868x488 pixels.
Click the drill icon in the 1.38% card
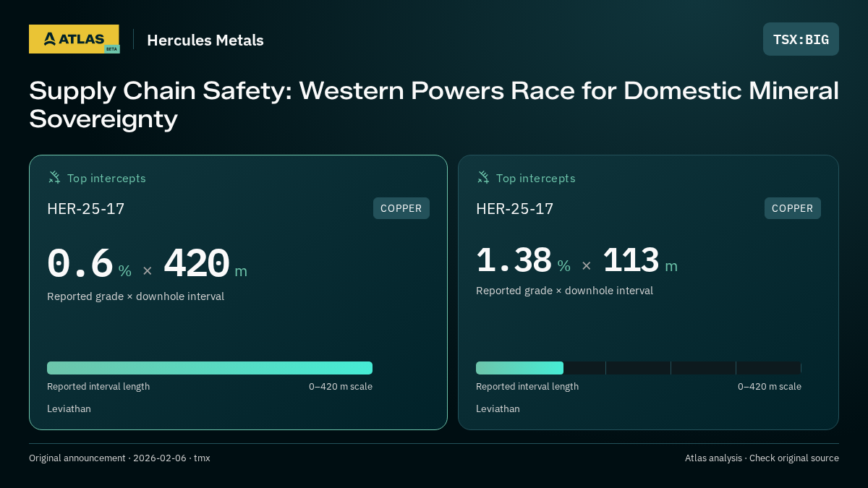tap(483, 177)
